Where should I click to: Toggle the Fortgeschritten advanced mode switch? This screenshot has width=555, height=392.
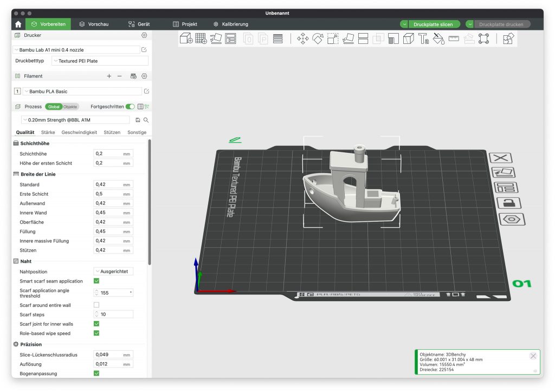point(130,107)
